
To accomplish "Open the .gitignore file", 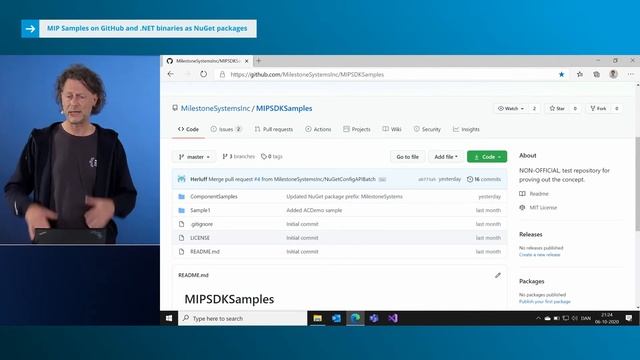I will (202, 224).
